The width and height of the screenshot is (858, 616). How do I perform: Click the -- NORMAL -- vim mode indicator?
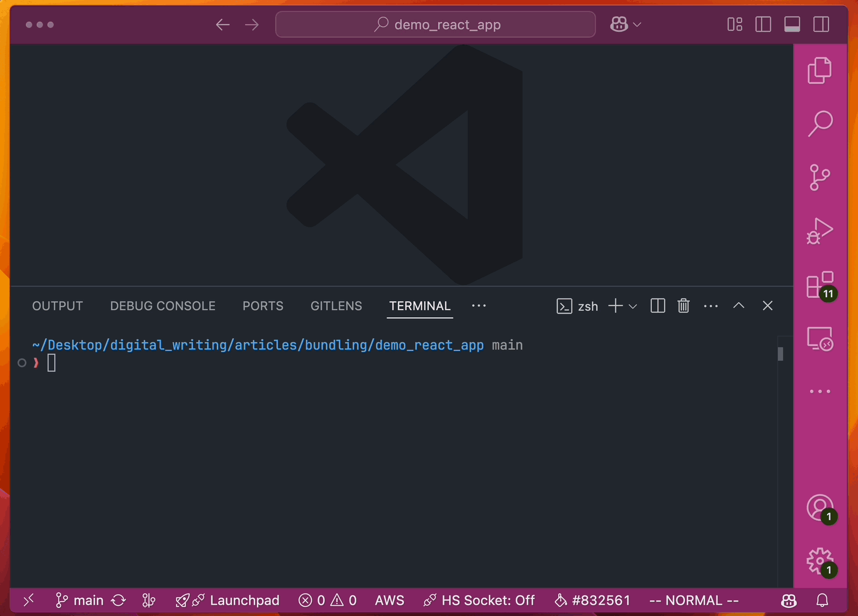point(694,600)
